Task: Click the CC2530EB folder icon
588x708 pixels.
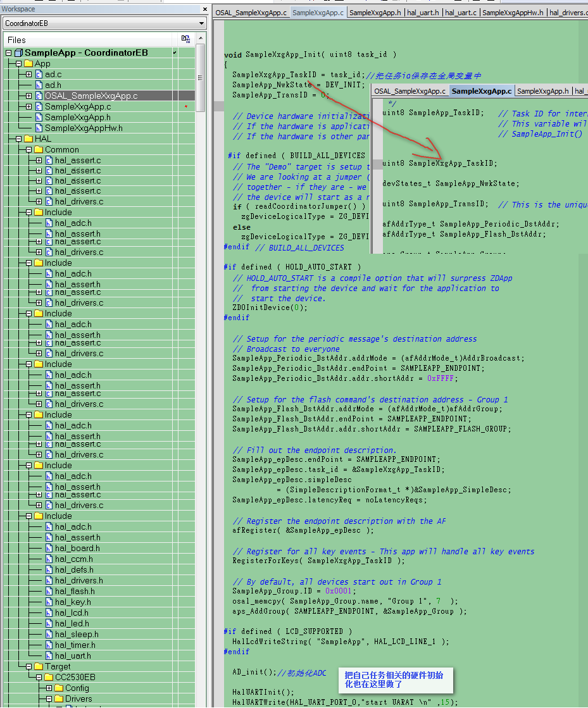Action: pos(49,677)
